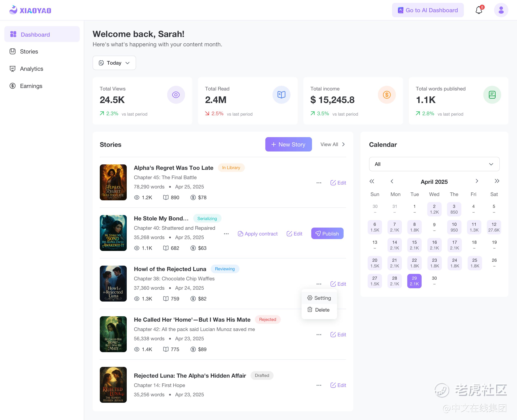Open the Today date range dropdown
The height and width of the screenshot is (420, 517).
(114, 63)
